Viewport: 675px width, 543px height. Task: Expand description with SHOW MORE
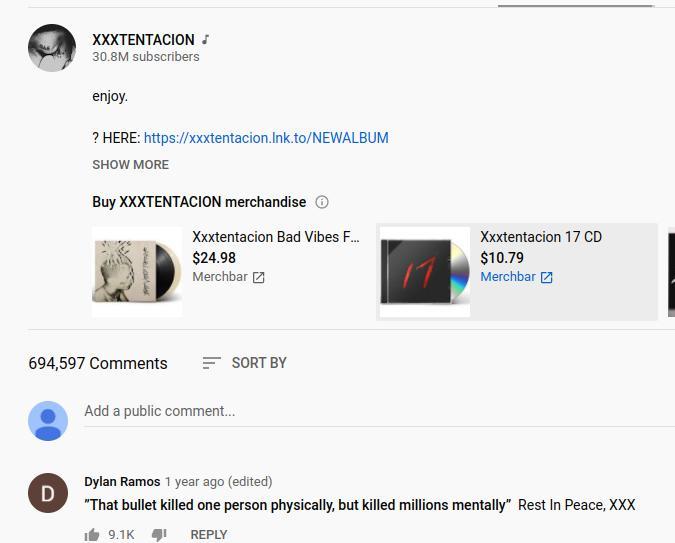[130, 164]
